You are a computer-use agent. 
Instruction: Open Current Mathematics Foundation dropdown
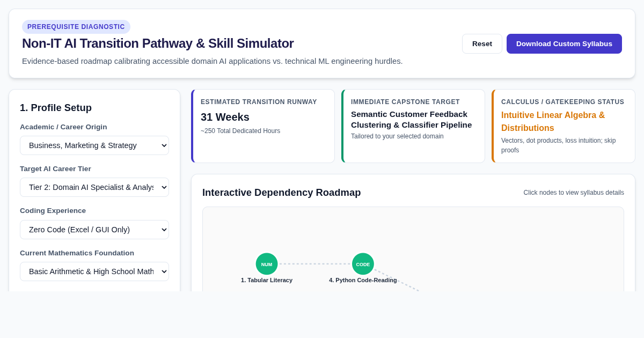(94, 271)
